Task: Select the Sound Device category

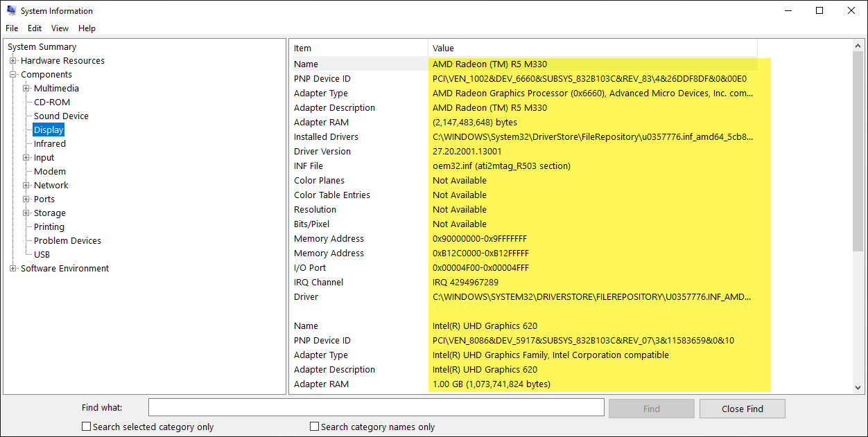Action: (61, 116)
